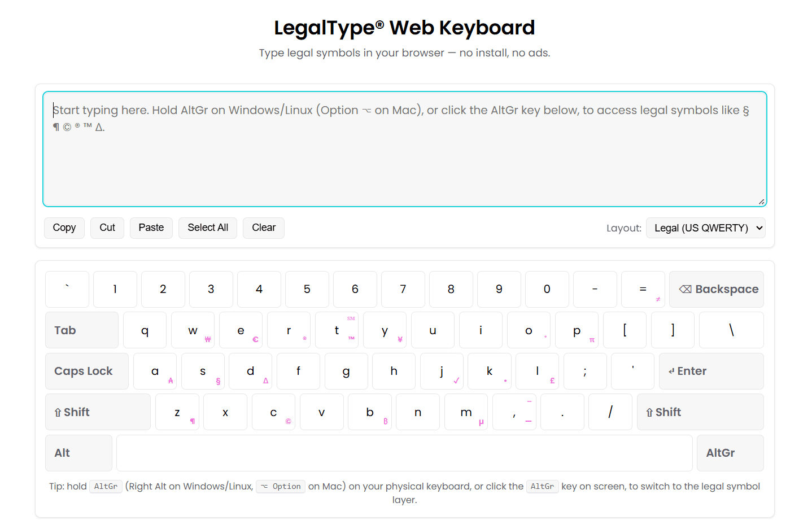Toggle the left Shift key

98,412
